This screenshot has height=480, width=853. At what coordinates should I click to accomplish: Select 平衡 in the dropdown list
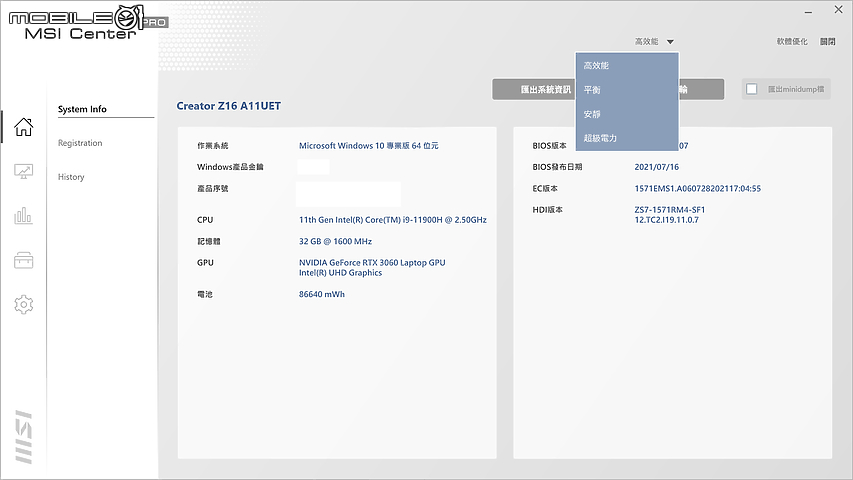coord(627,90)
